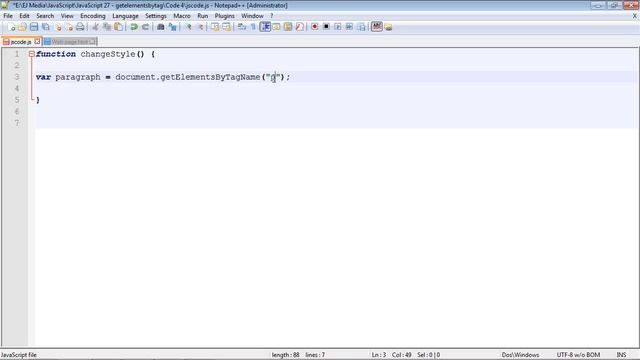Switch to the second, inactive document tab
Screen dimensions: 640x360
pos(69,42)
